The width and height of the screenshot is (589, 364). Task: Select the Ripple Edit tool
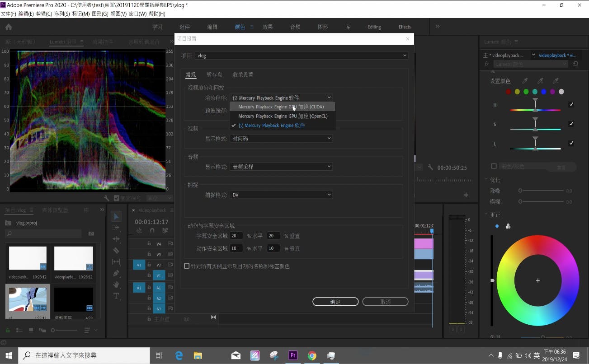click(x=116, y=239)
